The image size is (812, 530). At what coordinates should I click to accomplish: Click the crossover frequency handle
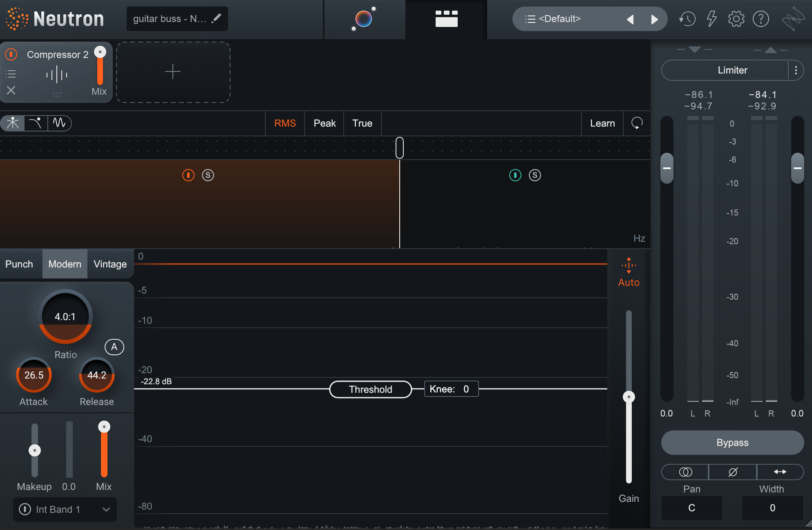point(400,148)
